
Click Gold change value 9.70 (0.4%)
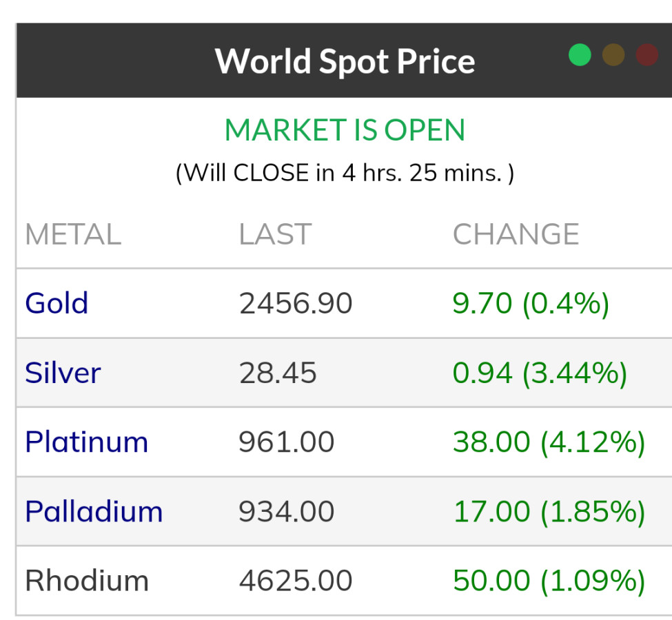click(531, 303)
